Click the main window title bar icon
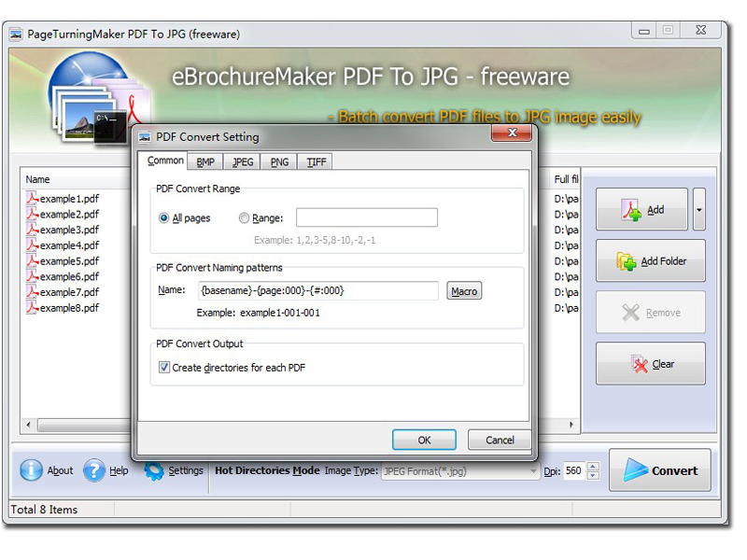 [17, 35]
